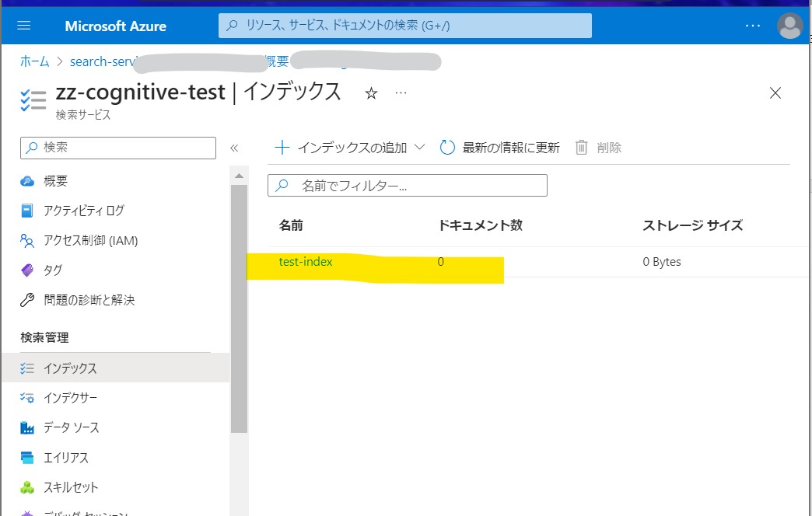Open the タグ menu item
Viewport: 812px width, 516px height.
(x=53, y=270)
